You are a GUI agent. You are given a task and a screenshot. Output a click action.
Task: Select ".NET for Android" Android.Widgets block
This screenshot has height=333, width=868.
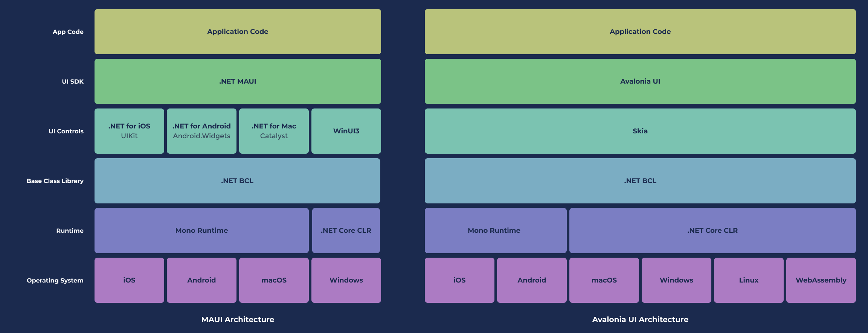201,131
